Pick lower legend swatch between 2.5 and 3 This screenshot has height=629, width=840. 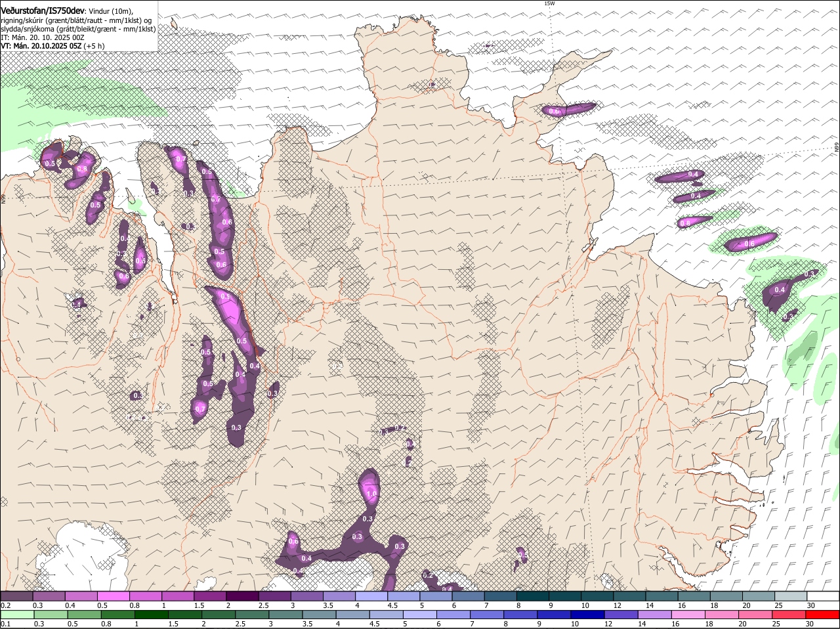tap(253, 615)
